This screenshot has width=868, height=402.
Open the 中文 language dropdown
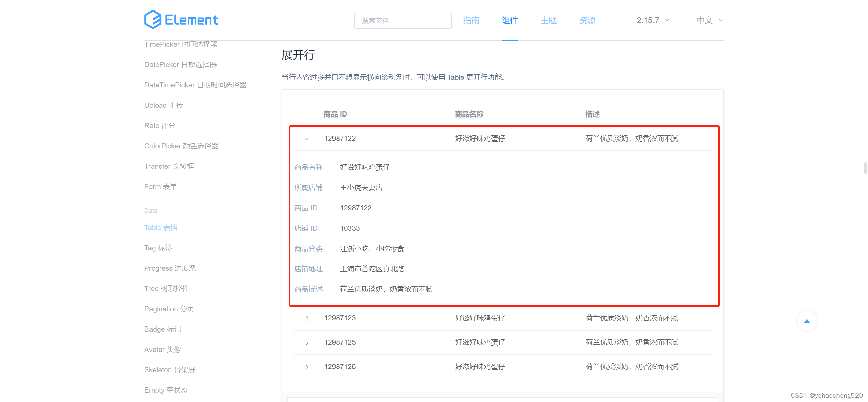pyautogui.click(x=710, y=20)
